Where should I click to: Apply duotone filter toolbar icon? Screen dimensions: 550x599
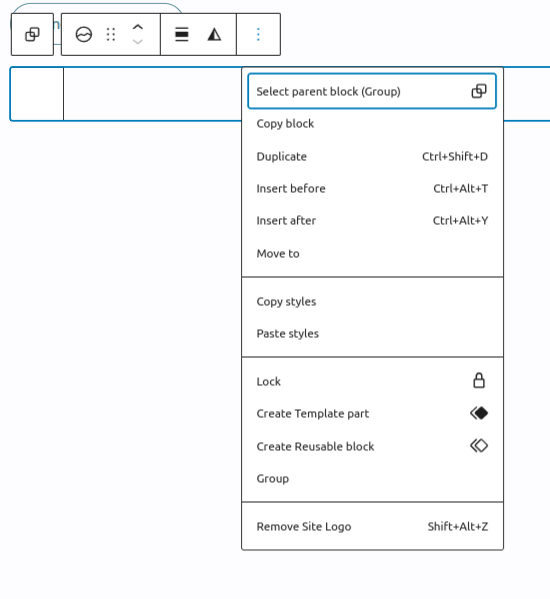click(x=214, y=34)
